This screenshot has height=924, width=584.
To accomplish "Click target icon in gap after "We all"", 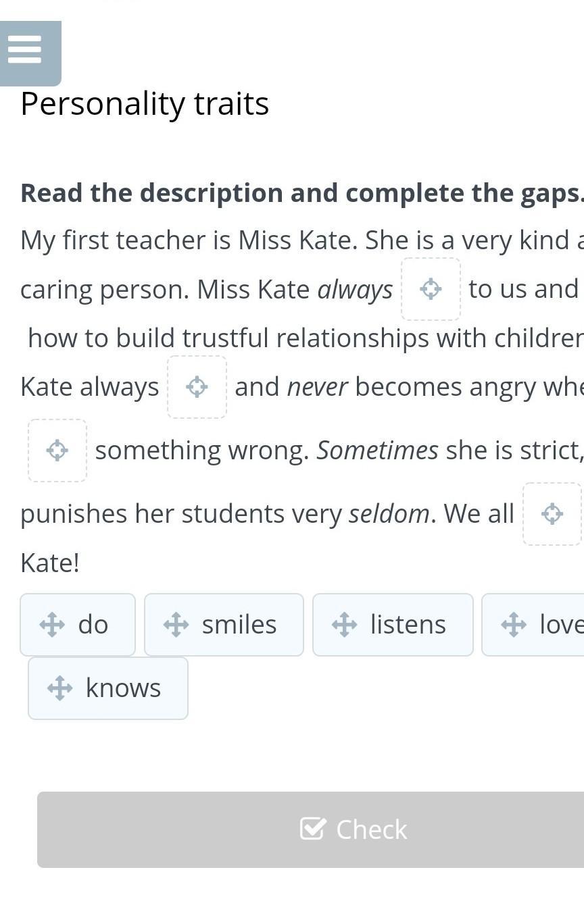I will [552, 514].
